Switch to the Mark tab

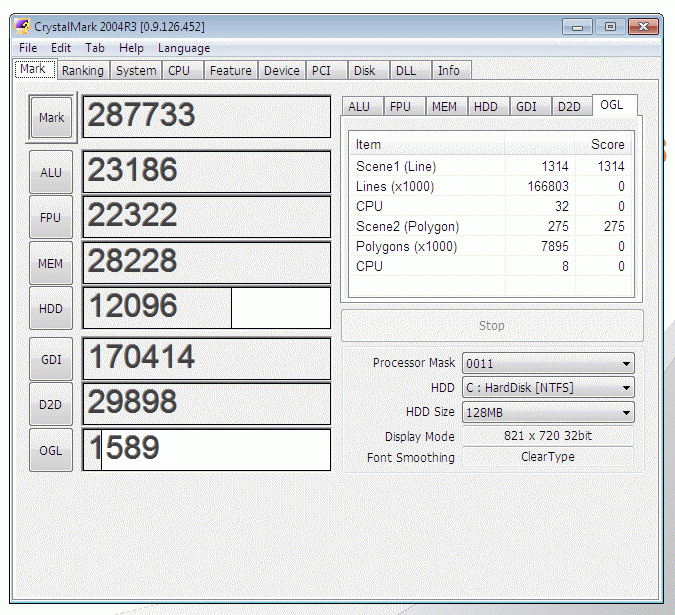[x=34, y=69]
